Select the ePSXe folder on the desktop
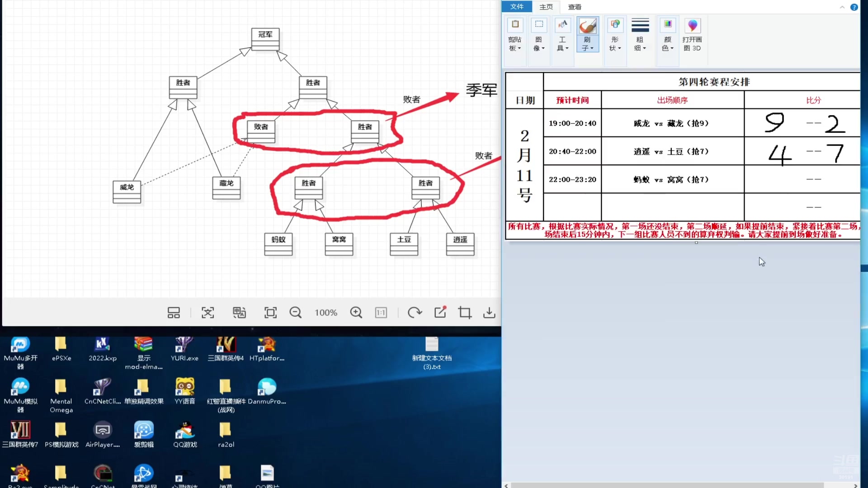 coord(61,349)
